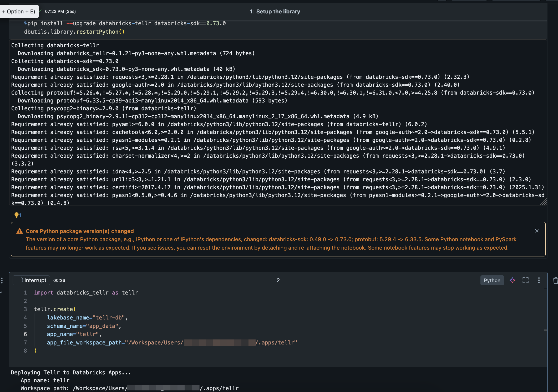Grab the cell 2 drag handle
Image resolution: width=558 pixels, height=392 pixels.
(x=2, y=280)
